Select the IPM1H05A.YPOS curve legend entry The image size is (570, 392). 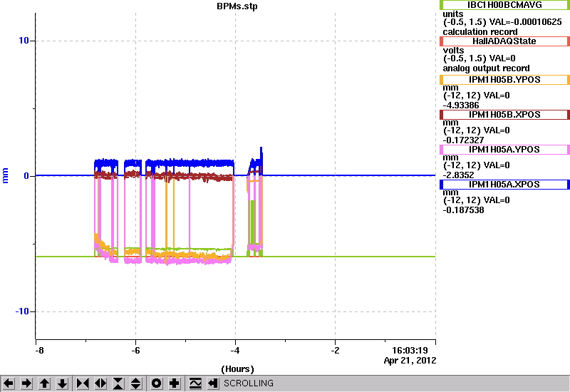pyautogui.click(x=504, y=150)
